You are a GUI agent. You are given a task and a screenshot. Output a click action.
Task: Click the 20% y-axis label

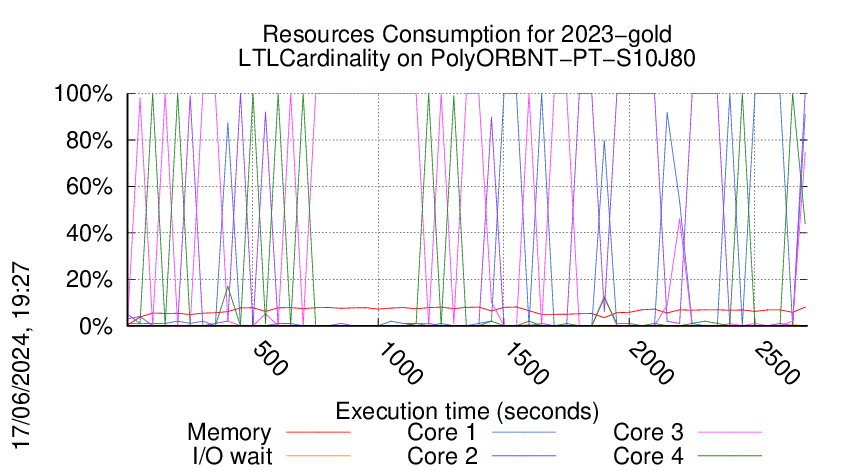coord(89,280)
